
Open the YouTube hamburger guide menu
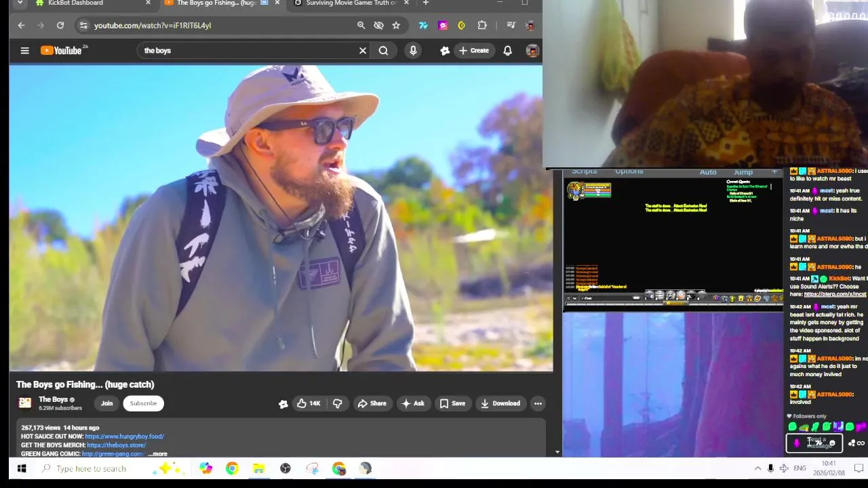(24, 50)
